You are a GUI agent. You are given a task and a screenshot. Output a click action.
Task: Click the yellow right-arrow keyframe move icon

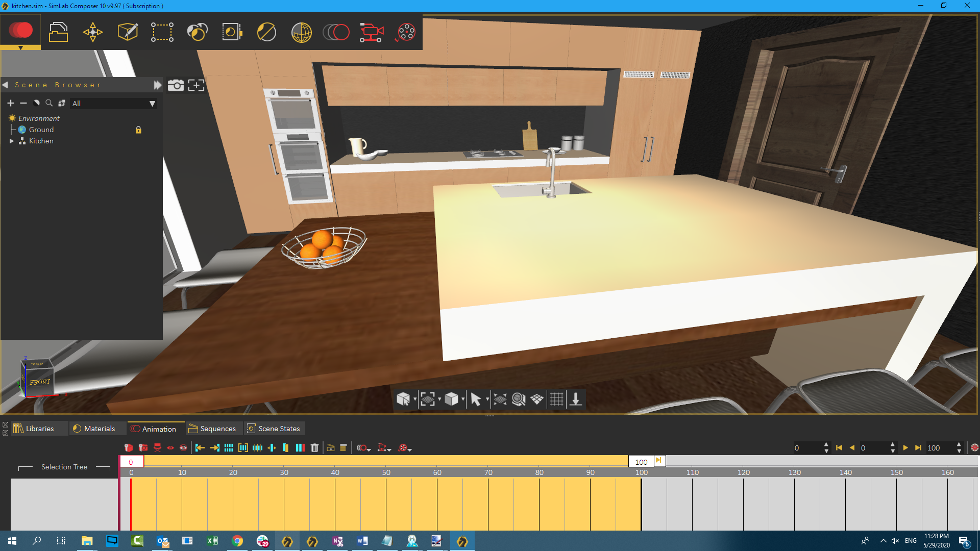(214, 448)
